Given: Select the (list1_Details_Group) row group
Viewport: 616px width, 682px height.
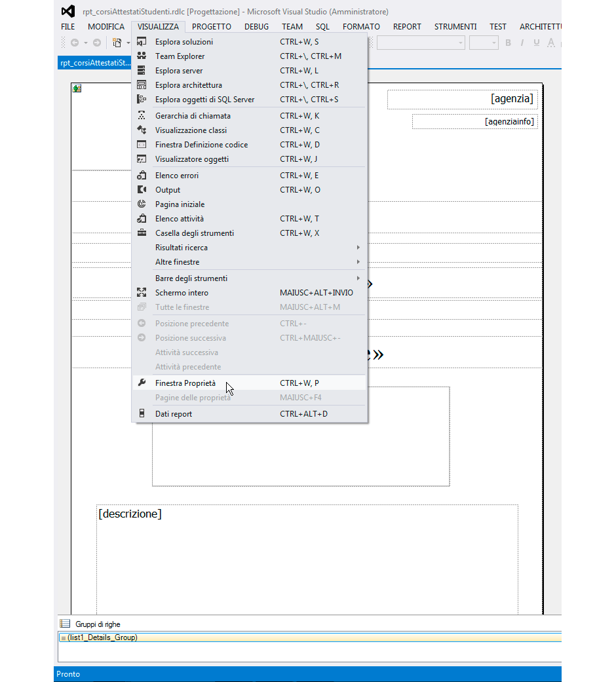Looking at the screenshot, I should (310, 637).
